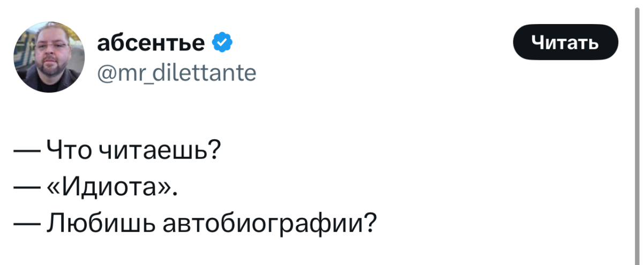The image size is (644, 265).
Task: Select the line Что читаешь?
Action: (x=117, y=151)
